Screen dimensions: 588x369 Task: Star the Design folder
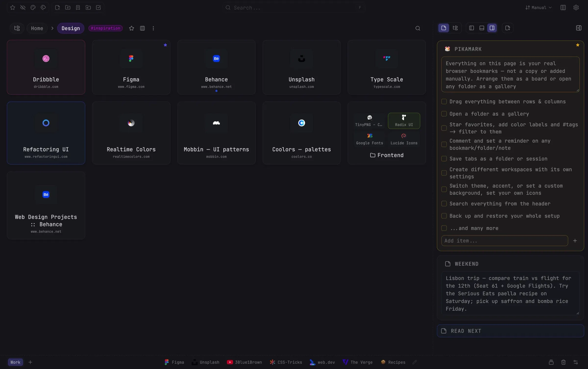pos(132,28)
